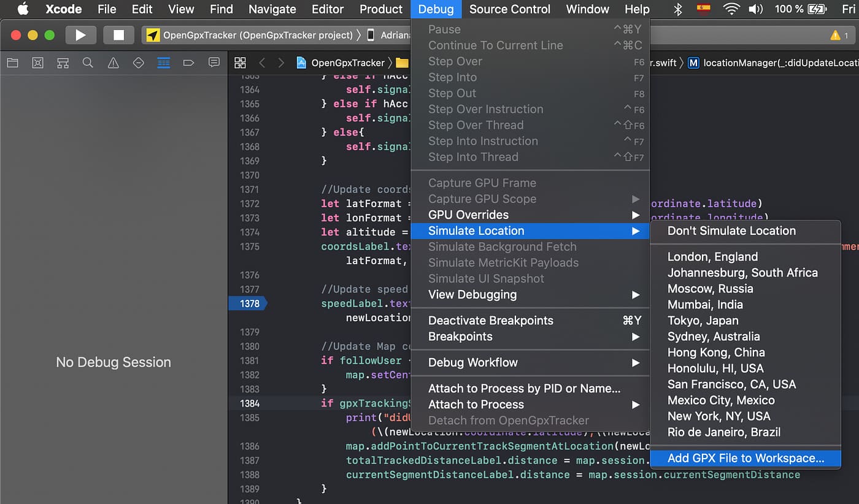
Task: Choose Don't Simulate Location
Action: (745, 231)
